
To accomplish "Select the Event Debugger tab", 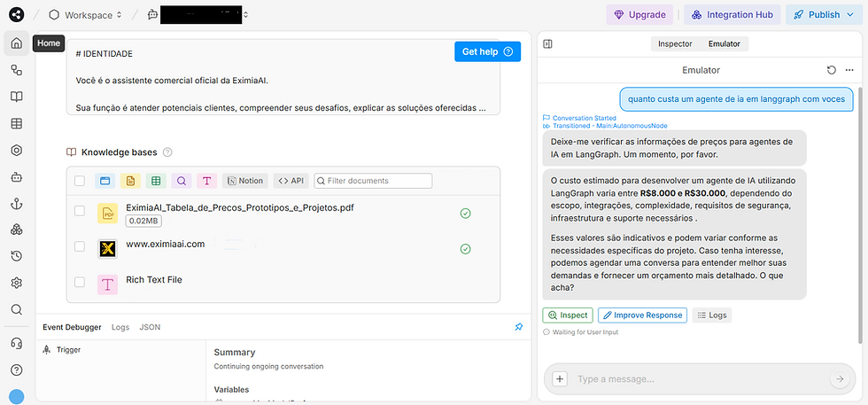I will tap(72, 327).
